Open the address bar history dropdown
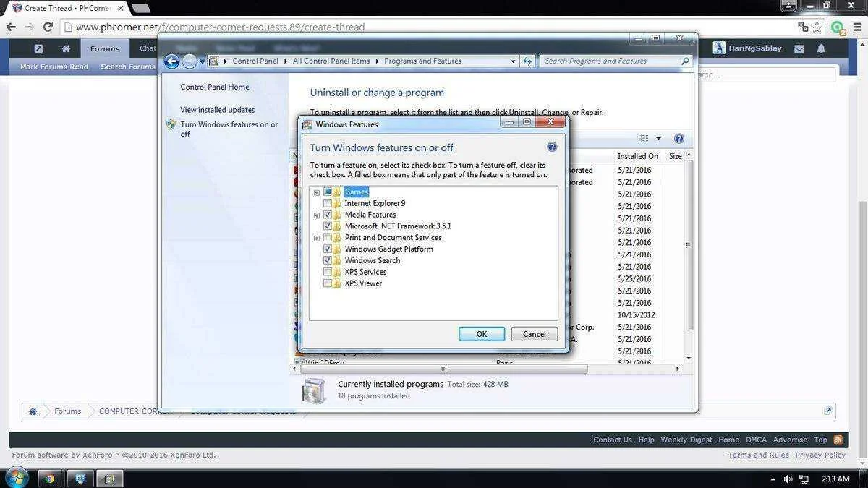The width and height of the screenshot is (868, 488). click(x=513, y=61)
